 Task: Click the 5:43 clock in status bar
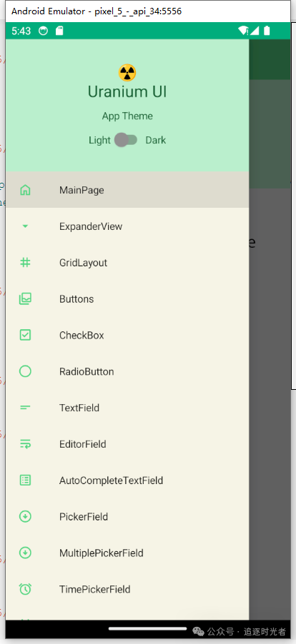point(21,31)
